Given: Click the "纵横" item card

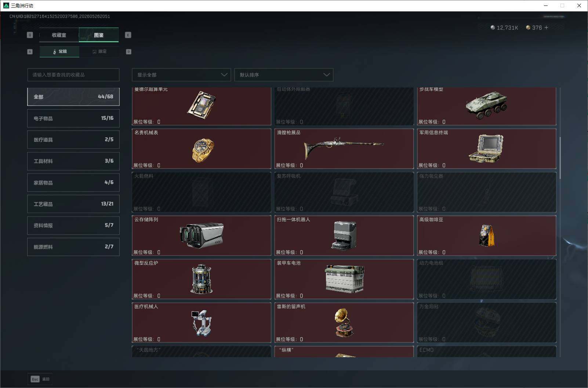Looking at the screenshot, I should (344, 352).
